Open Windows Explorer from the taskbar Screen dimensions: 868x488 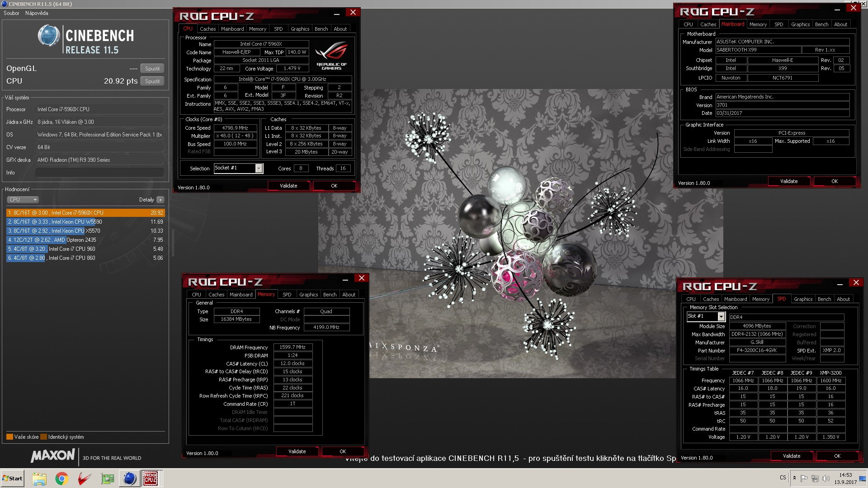pos(39,479)
